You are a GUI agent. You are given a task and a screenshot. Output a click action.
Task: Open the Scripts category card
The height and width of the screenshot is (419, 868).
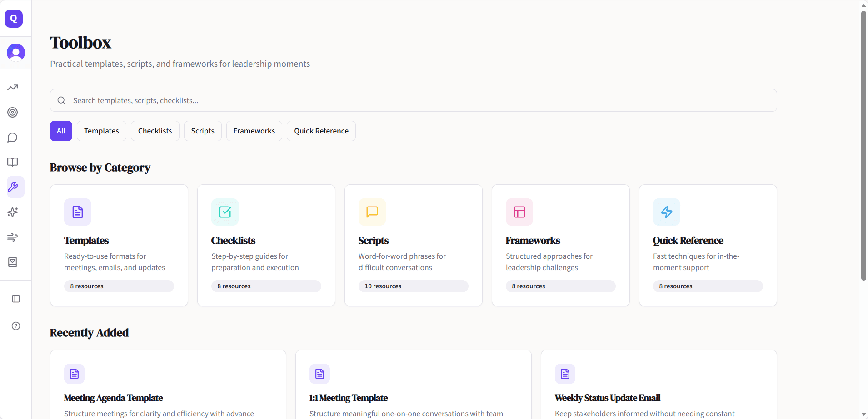[413, 245]
